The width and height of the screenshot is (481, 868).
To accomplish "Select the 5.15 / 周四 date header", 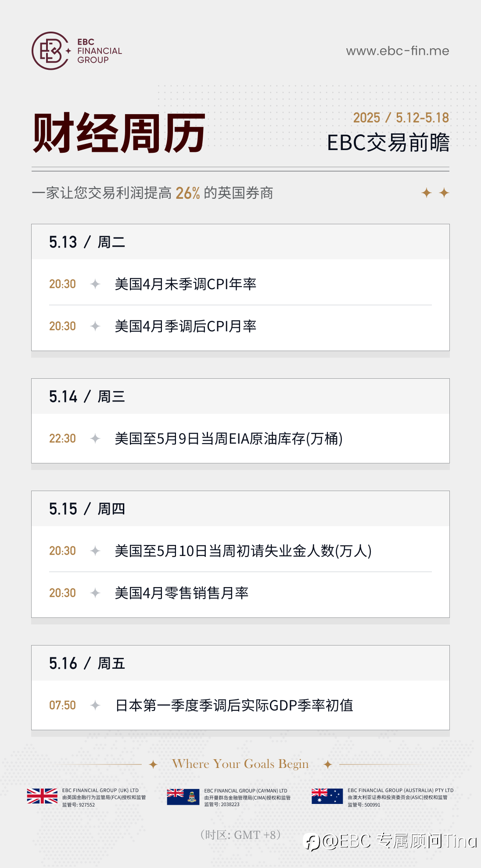I will point(240,509).
